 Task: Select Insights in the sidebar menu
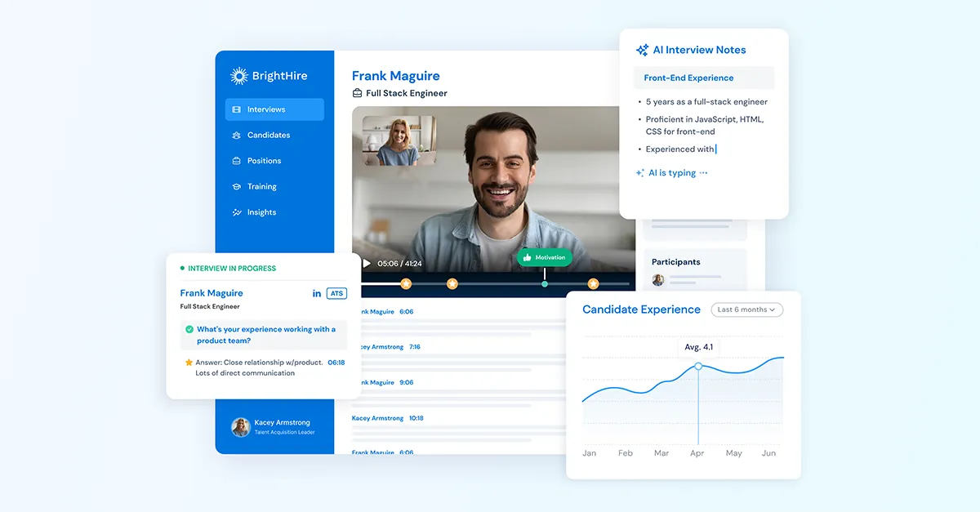(261, 212)
